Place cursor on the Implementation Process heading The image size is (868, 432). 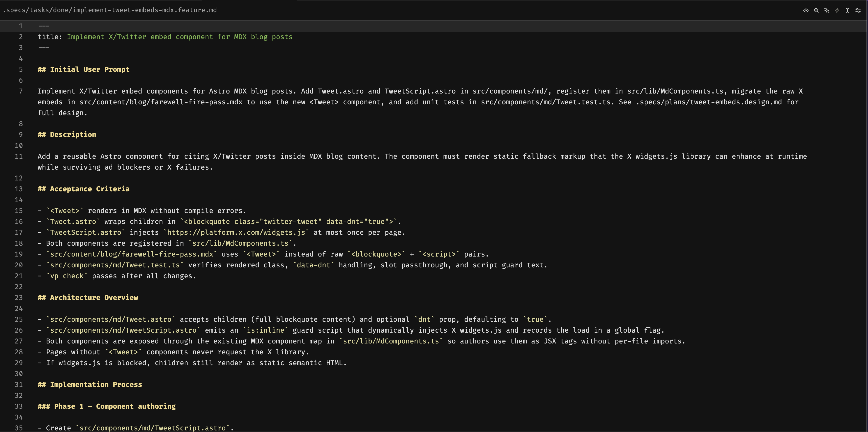pos(90,384)
